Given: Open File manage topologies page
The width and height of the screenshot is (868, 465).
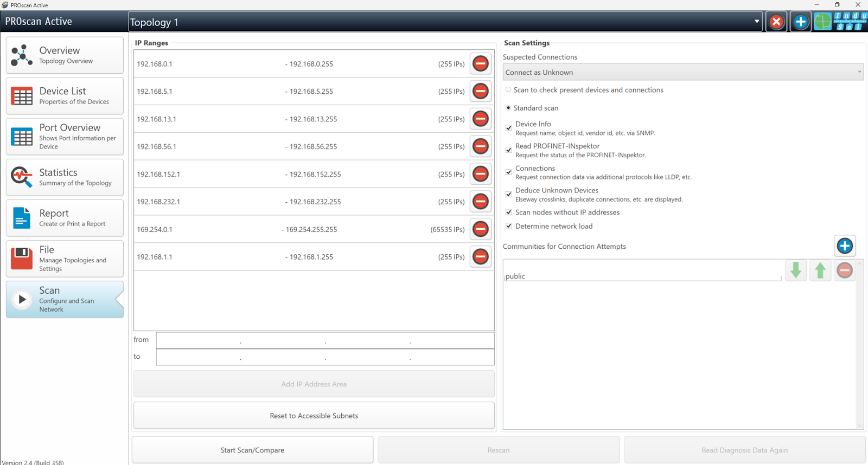Looking at the screenshot, I should tap(65, 259).
